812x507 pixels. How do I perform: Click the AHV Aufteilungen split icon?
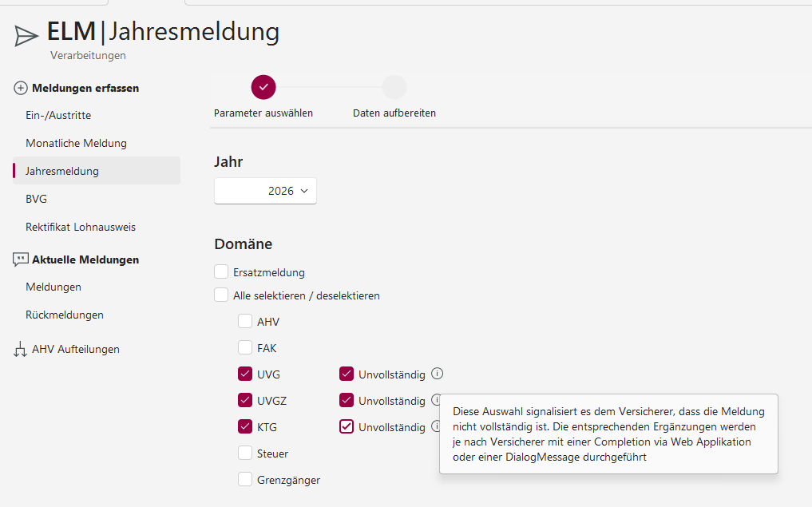(x=21, y=350)
